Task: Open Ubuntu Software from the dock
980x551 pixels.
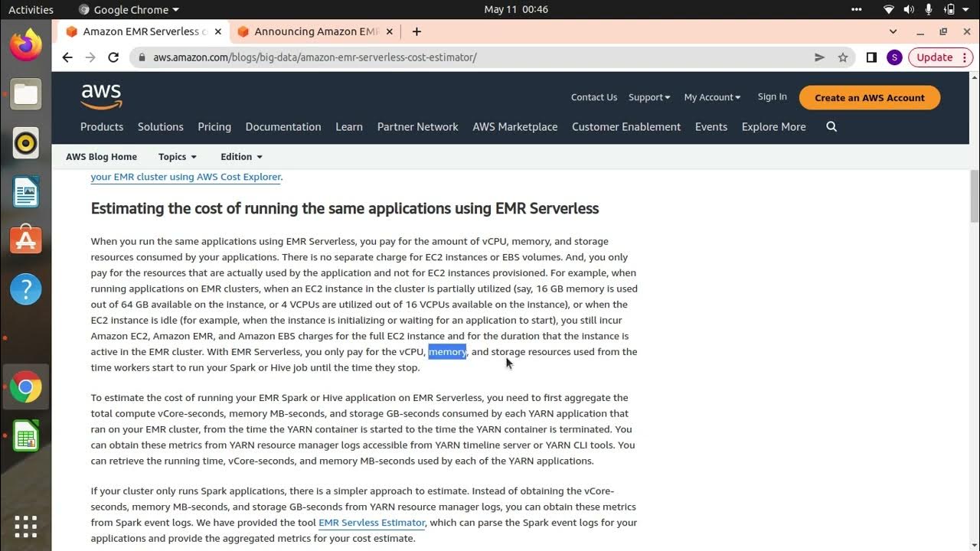Action: (25, 240)
